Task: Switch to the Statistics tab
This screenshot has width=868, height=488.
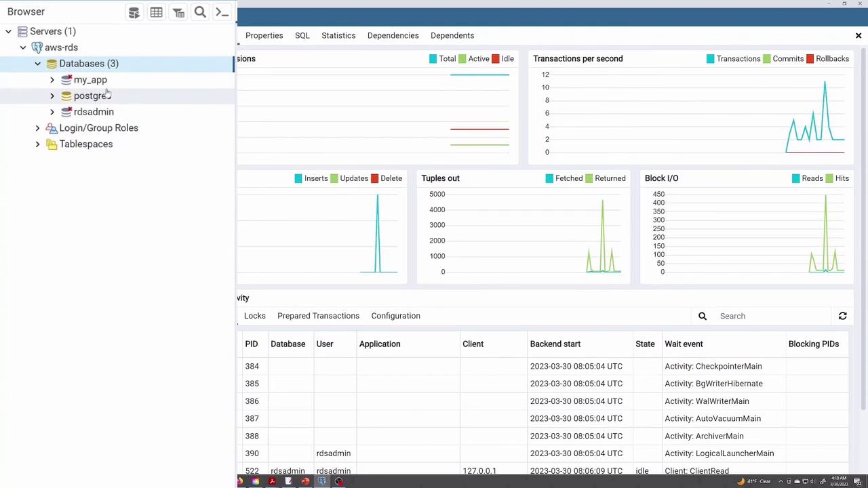Action: click(338, 35)
